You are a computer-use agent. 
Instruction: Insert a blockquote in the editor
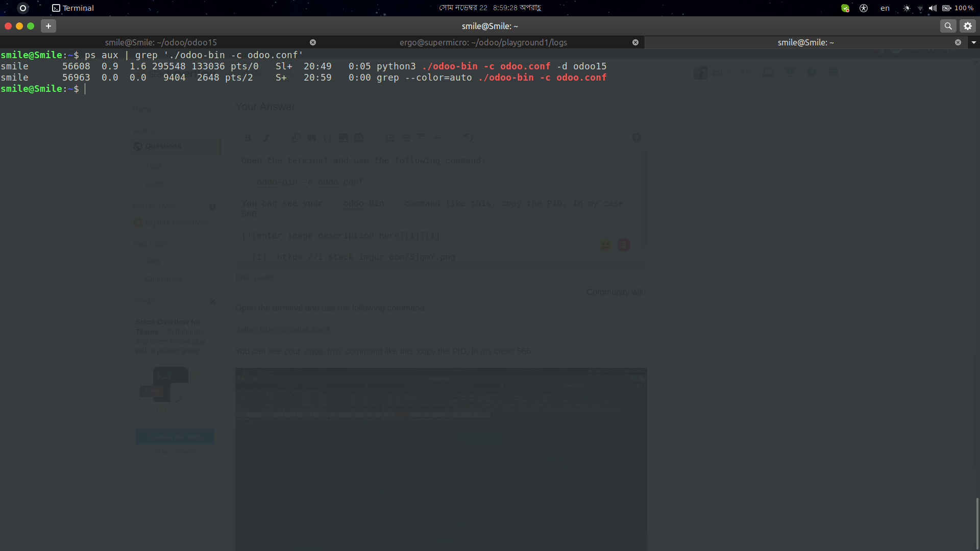pyautogui.click(x=311, y=138)
